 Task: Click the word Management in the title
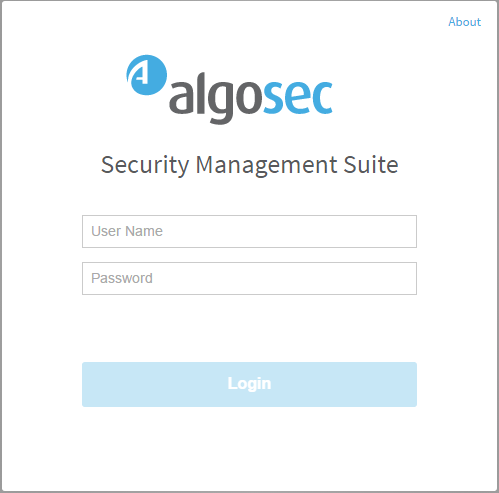pos(266,165)
